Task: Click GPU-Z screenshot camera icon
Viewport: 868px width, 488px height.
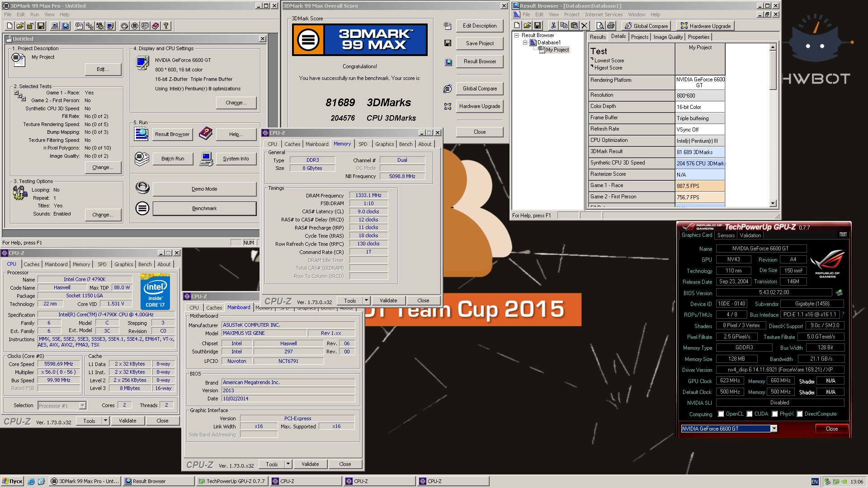Action: [x=843, y=235]
